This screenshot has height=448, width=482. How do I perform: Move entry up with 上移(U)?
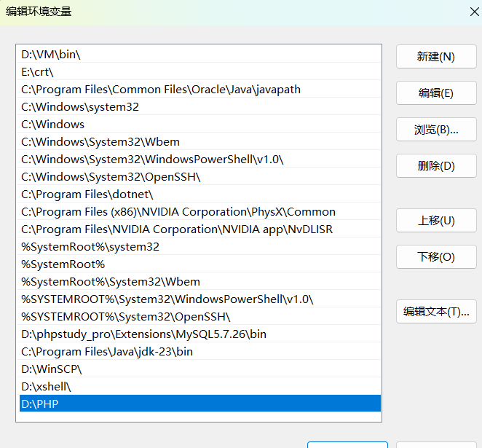click(x=435, y=221)
